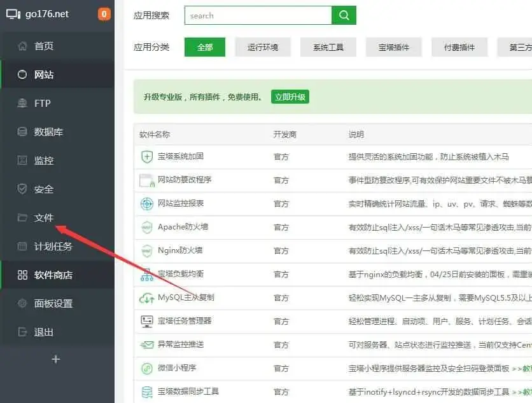Viewport: 532px width, 403px height.
Task: Click the 安全 shield icon in sidebar
Action: click(x=22, y=189)
